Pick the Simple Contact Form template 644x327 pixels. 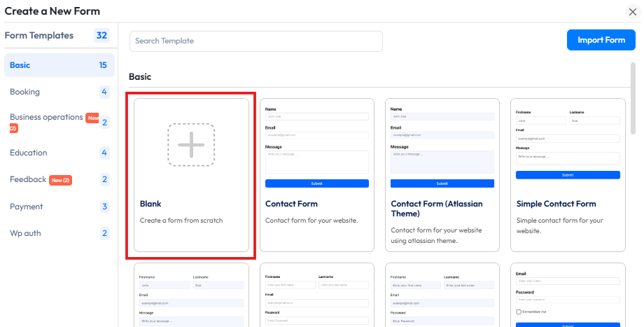coord(567,146)
